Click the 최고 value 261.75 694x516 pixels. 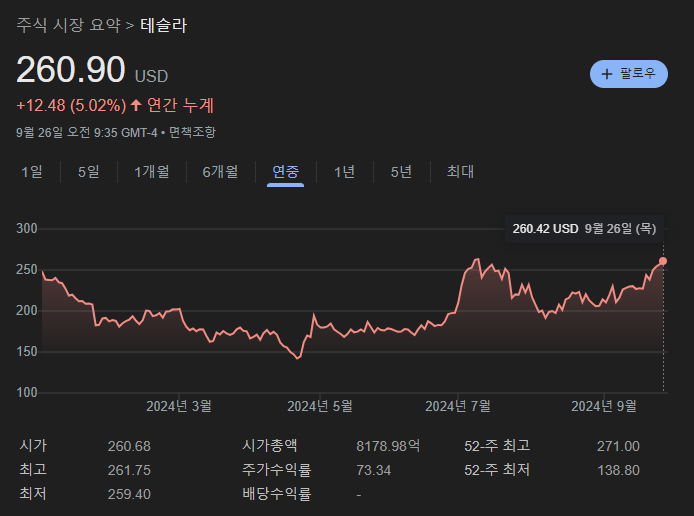pos(129,470)
